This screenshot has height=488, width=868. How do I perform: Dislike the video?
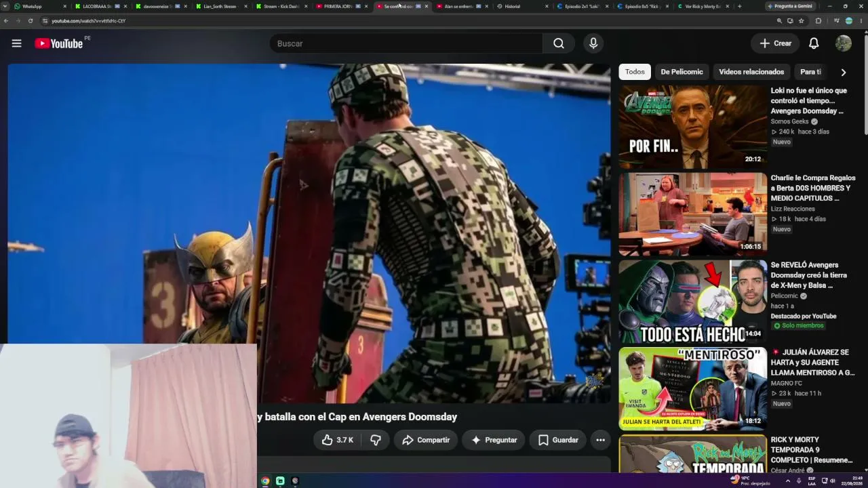375,440
